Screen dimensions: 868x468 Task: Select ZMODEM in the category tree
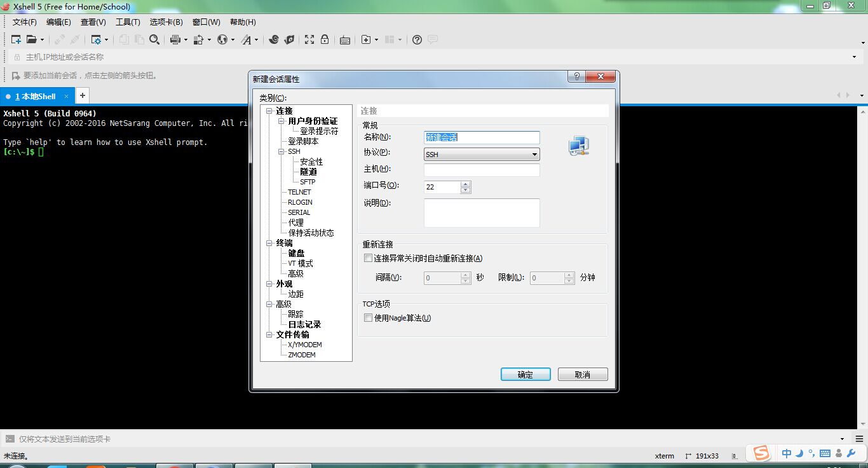(x=301, y=355)
